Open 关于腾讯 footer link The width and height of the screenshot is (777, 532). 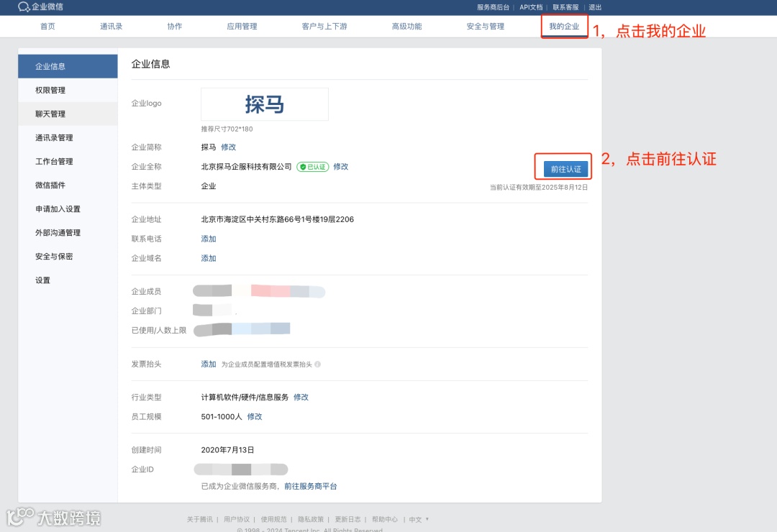pos(200,519)
